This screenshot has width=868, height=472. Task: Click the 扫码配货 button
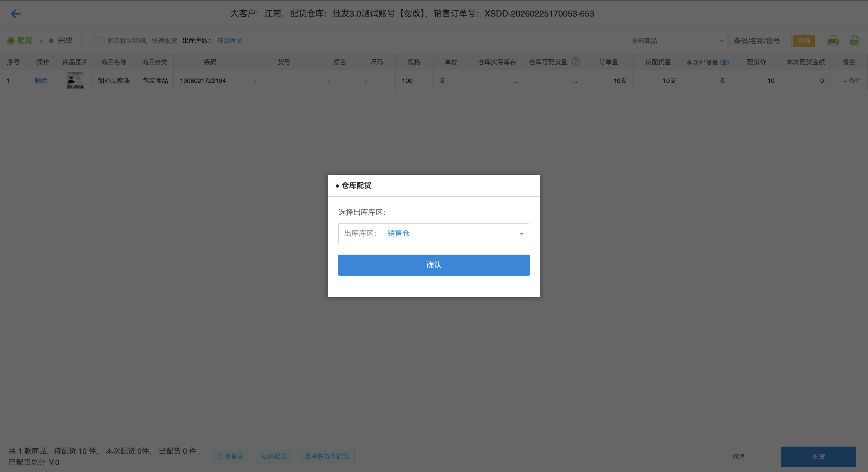pos(274,456)
